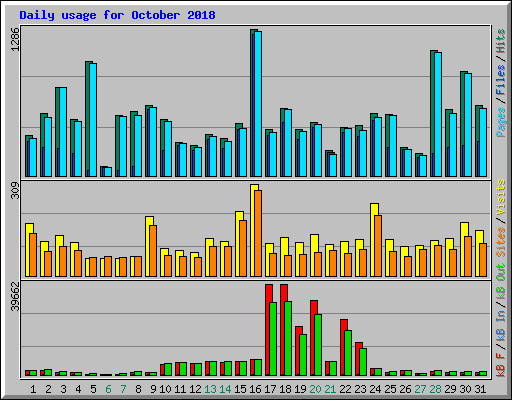Click the Pages / Files / Hits legend
The height and width of the screenshot is (400, 512).
500,83
